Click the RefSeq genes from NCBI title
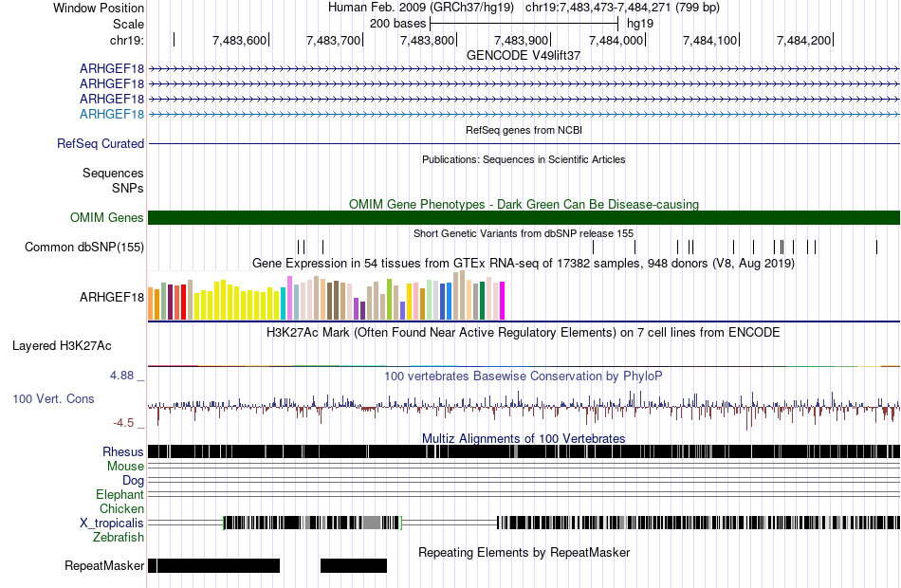Viewport: 901px width, 588px height. 524,131
